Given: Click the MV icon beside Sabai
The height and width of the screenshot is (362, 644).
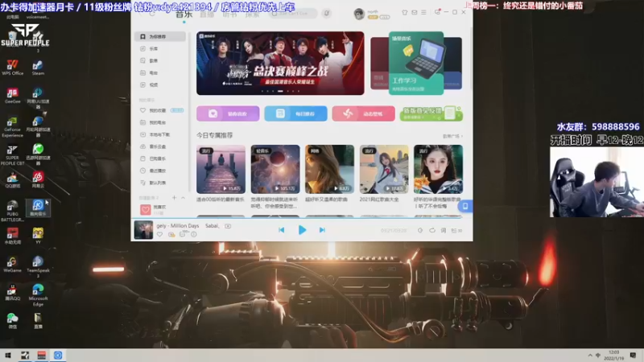Looking at the screenshot, I should 228,226.
